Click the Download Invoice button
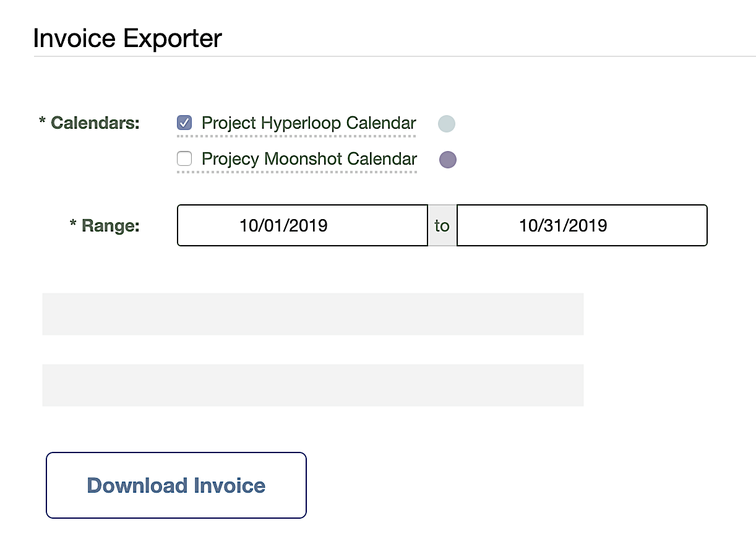Viewport: 756px width, 554px height. (x=176, y=485)
